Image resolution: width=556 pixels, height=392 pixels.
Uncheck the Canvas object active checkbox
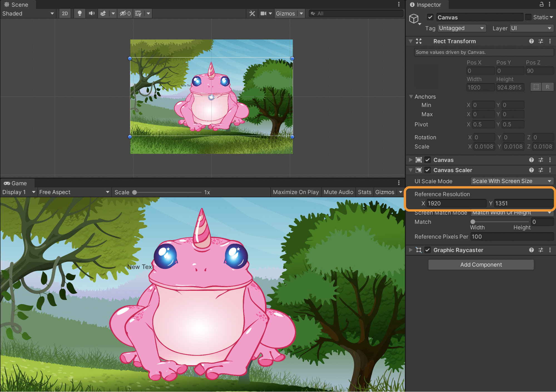(430, 17)
